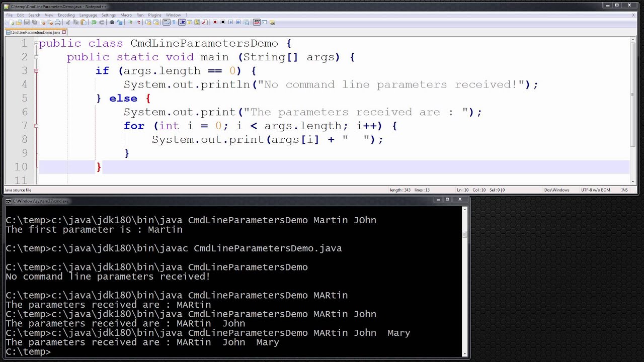
Task: Click the Close document toolbar icon
Action: (x=42, y=22)
